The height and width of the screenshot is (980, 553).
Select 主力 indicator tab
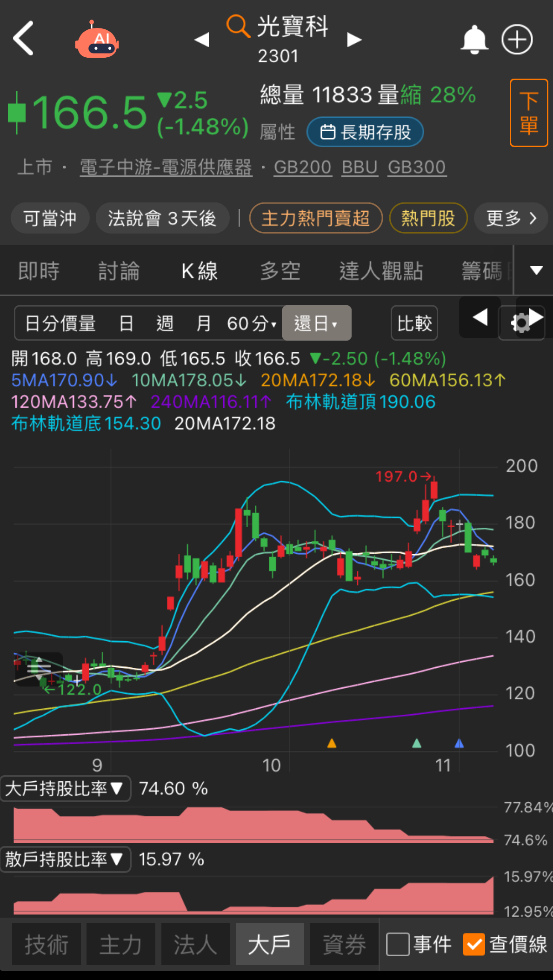point(121,944)
